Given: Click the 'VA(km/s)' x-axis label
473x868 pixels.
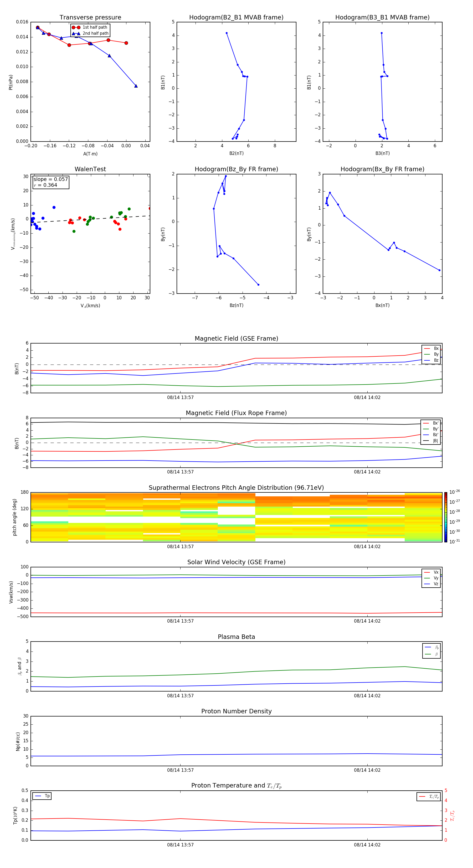Looking at the screenshot, I should [90, 306].
